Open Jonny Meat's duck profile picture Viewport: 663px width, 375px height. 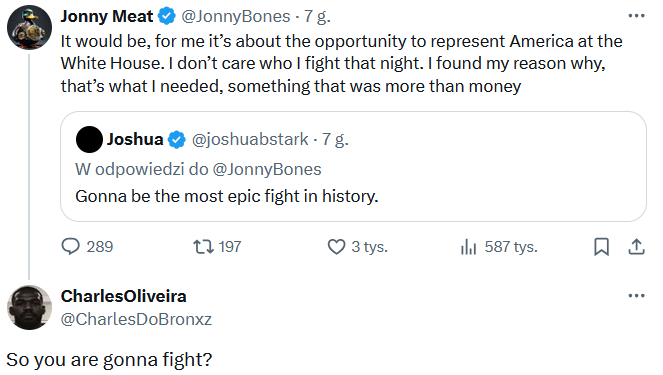click(30, 27)
